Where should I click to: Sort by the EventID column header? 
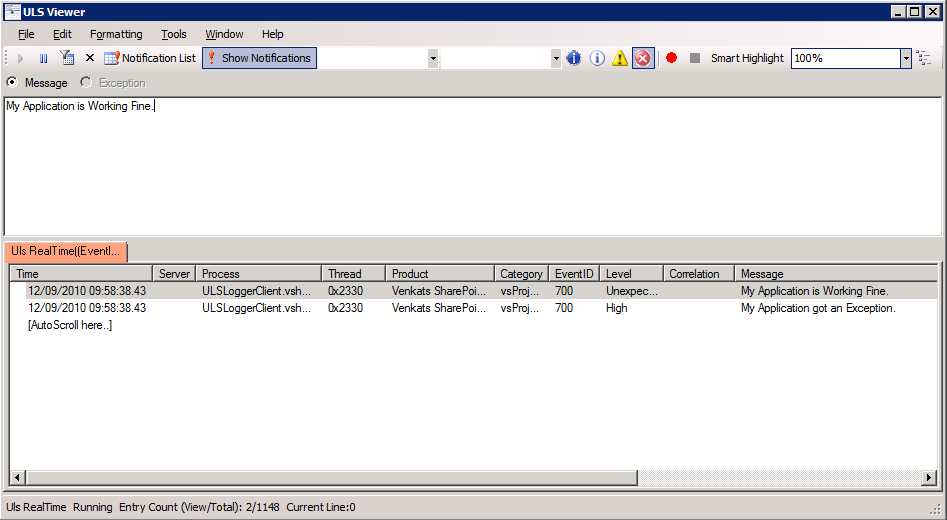pyautogui.click(x=574, y=274)
